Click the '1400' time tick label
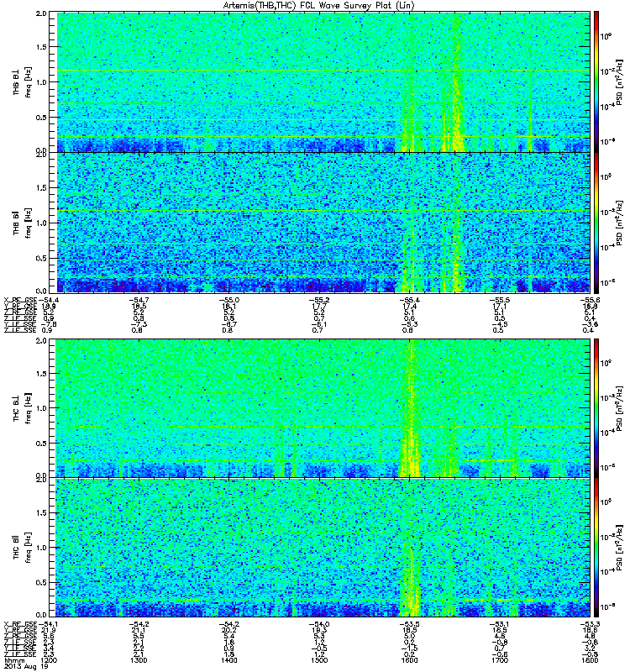The image size is (630, 672). pyautogui.click(x=228, y=660)
